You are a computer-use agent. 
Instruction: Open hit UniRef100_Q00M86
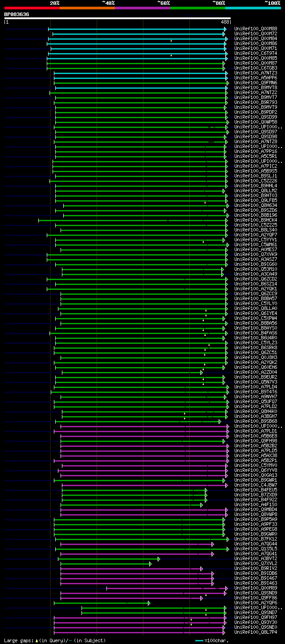click(256, 43)
